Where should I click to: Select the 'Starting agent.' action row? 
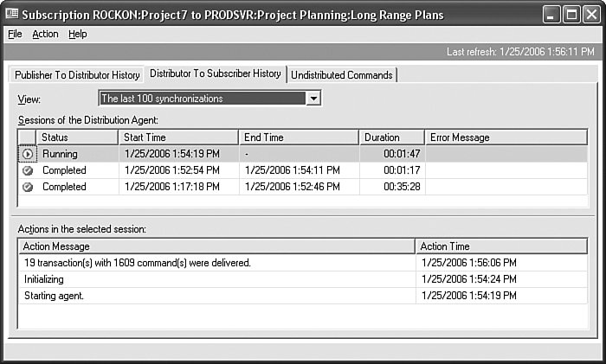[x=216, y=296]
